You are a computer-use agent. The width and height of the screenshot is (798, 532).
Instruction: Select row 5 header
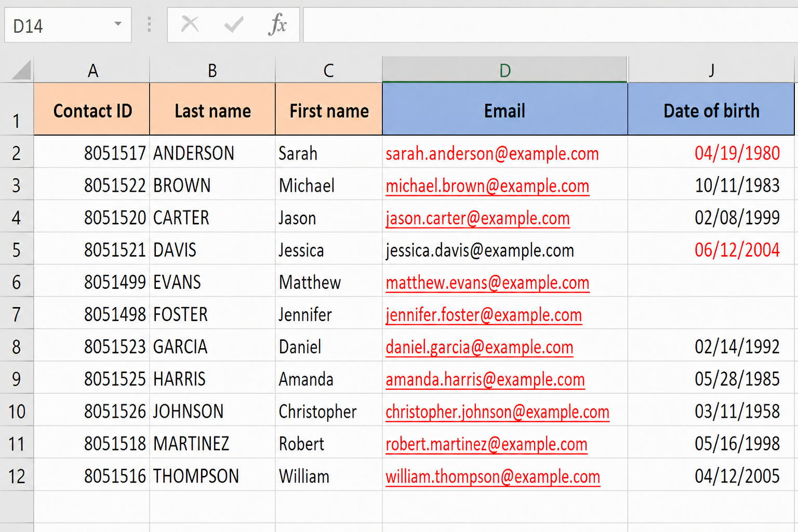pos(17,250)
